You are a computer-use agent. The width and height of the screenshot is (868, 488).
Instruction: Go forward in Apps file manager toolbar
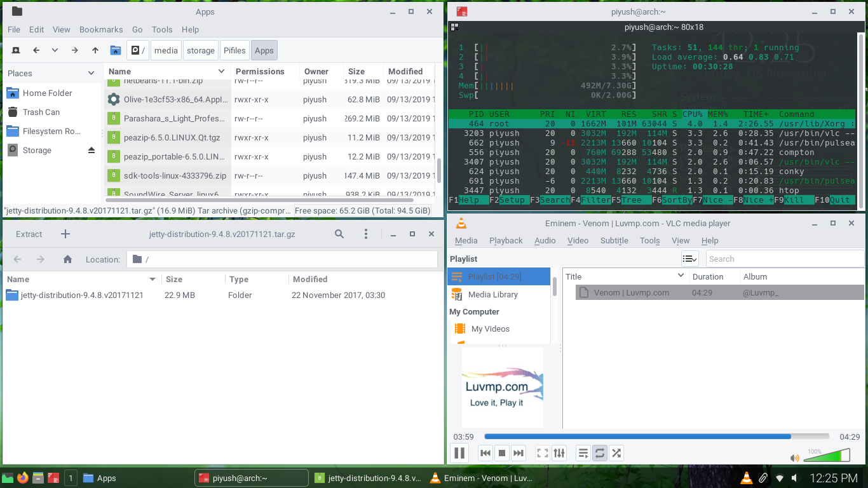[x=75, y=50]
